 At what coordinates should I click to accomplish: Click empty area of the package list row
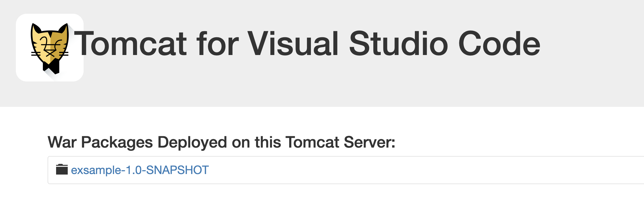(423, 170)
